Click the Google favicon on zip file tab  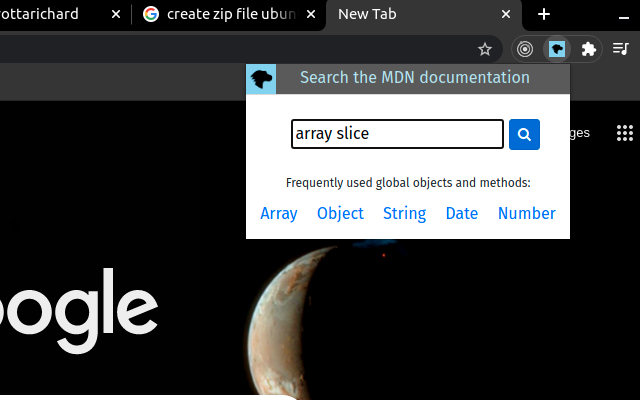tap(151, 14)
